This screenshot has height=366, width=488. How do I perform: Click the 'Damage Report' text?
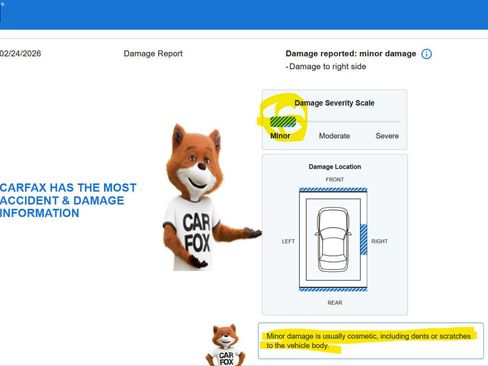(153, 54)
